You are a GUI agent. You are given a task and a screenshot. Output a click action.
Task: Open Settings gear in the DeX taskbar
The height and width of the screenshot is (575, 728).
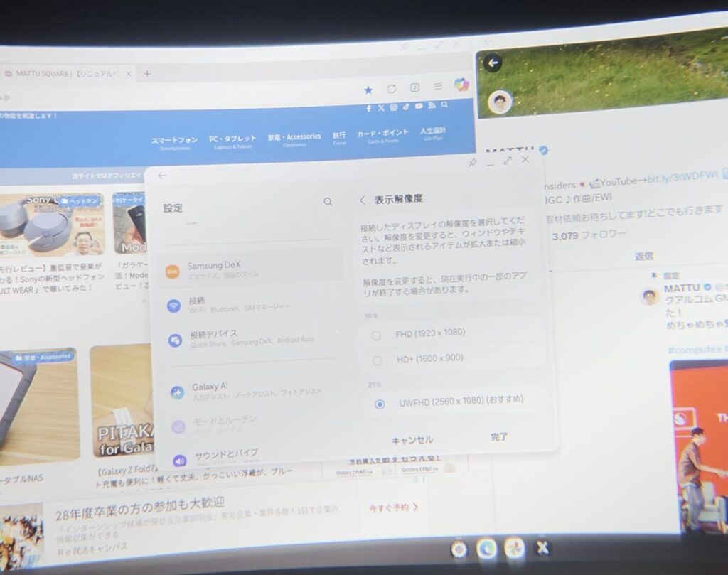459,549
